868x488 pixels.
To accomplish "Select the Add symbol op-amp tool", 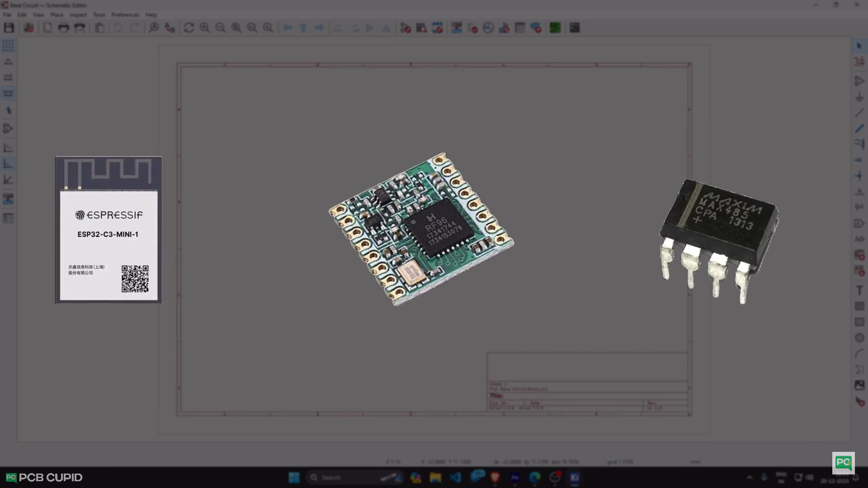I will 859,81.
